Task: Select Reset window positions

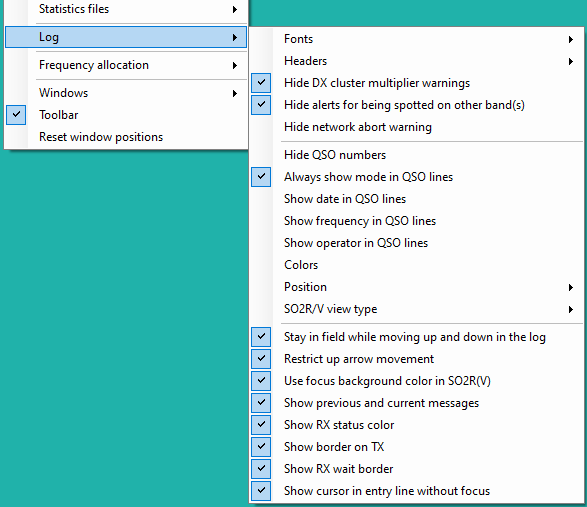Action: 126,137
